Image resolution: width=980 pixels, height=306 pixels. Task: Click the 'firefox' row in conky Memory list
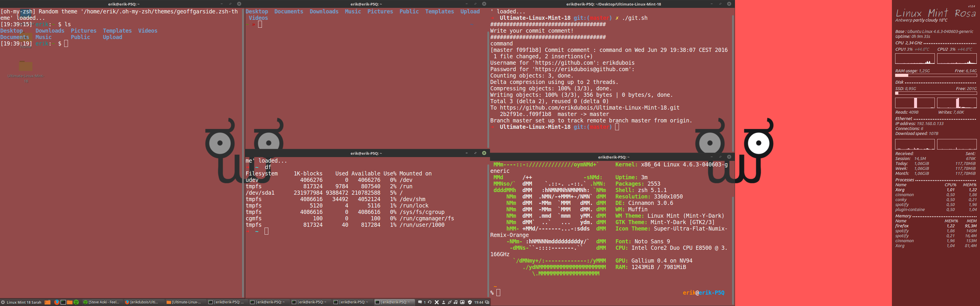[x=935, y=226]
